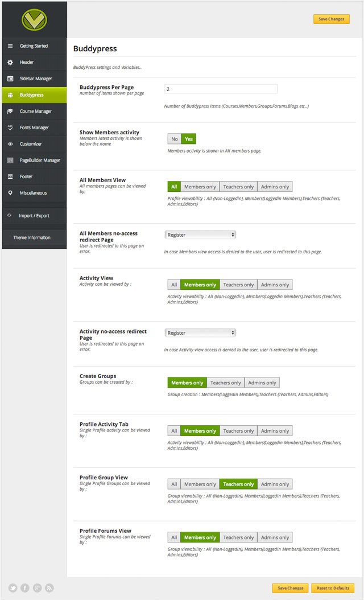Screen dimensions: 364x600
Task: Click the bottom Save Changes button
Action: (x=290, y=587)
